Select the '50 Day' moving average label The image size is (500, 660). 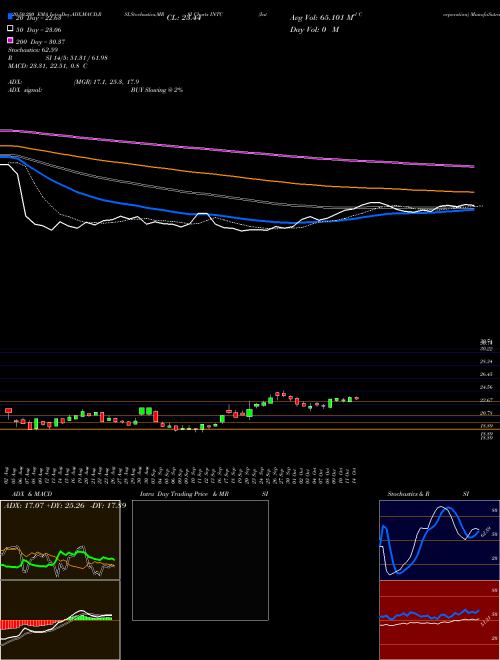(39, 30)
